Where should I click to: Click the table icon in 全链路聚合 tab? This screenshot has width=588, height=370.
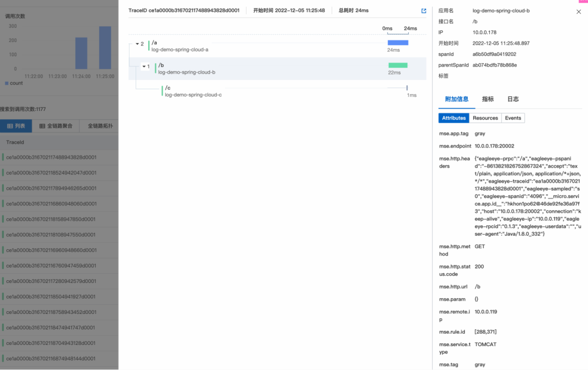click(42, 126)
